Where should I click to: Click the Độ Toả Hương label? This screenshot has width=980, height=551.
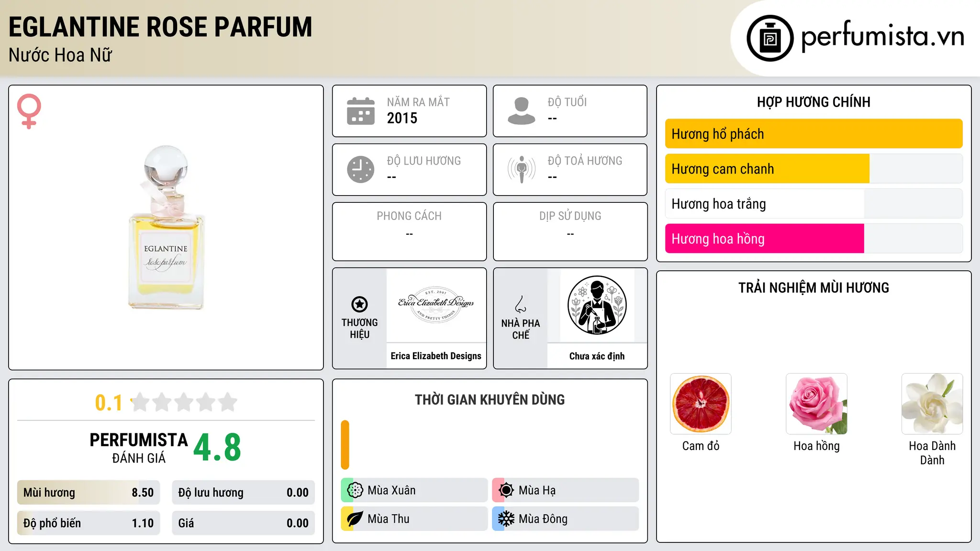pos(585,161)
